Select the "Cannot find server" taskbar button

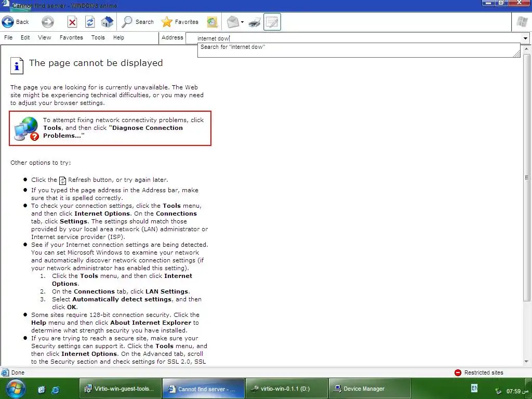click(x=203, y=389)
